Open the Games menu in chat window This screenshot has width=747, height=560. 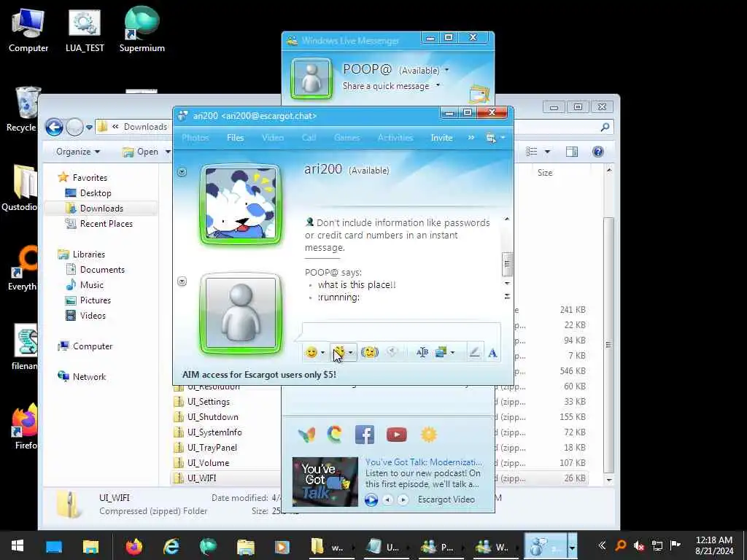(x=347, y=138)
